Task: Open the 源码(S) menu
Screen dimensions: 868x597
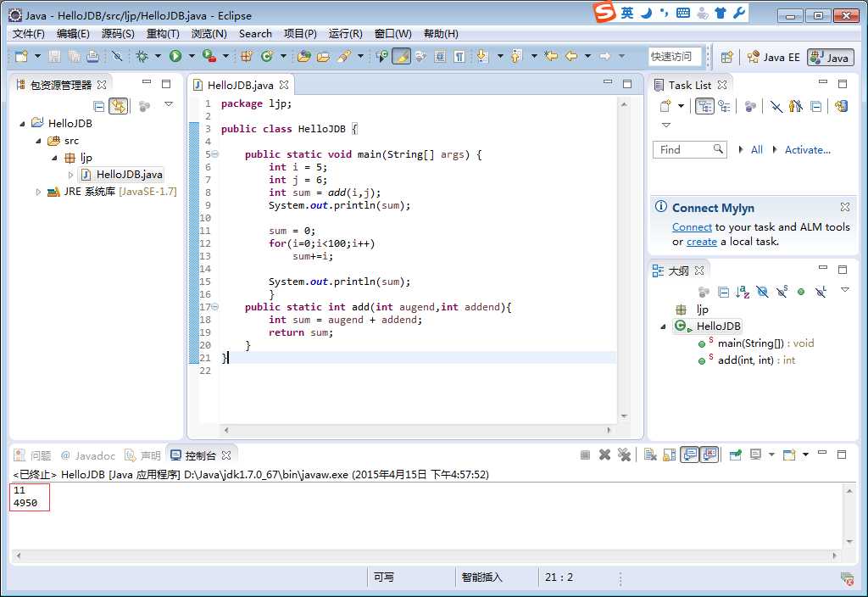Action: click(x=118, y=34)
